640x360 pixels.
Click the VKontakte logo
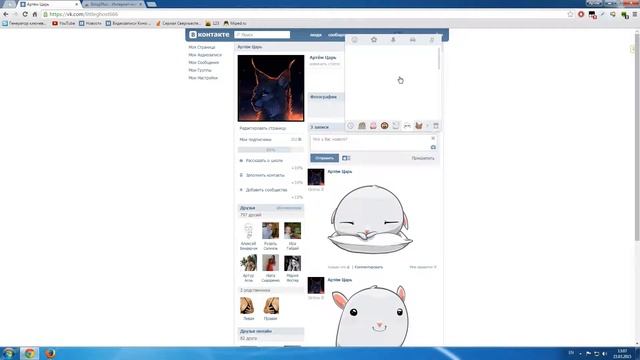tap(209, 35)
